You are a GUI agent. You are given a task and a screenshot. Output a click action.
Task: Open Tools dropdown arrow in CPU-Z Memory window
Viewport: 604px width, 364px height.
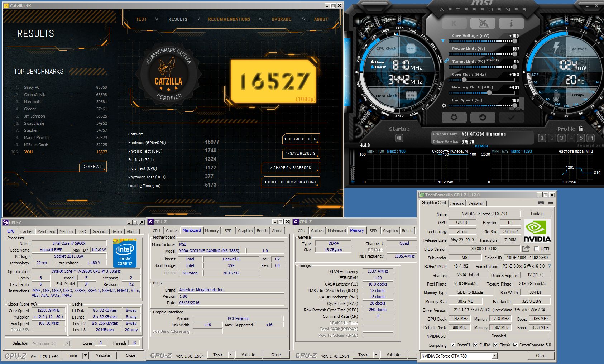pyautogui.click(x=376, y=355)
